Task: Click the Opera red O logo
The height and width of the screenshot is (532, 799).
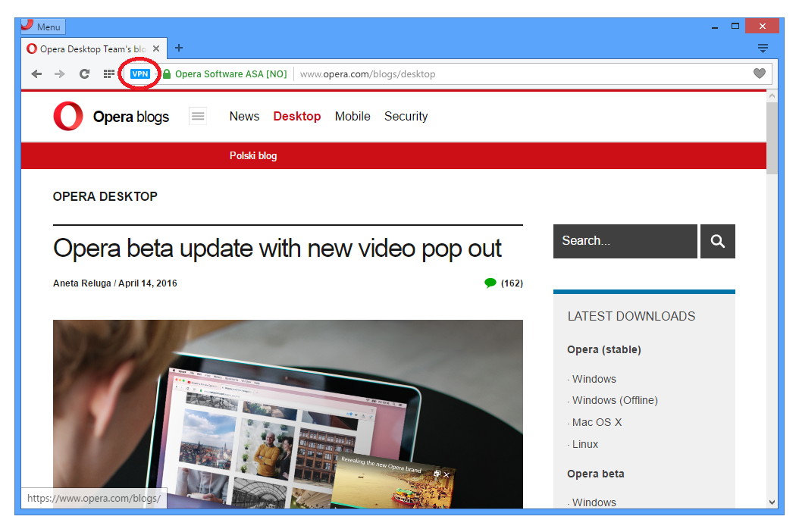Action: click(68, 116)
